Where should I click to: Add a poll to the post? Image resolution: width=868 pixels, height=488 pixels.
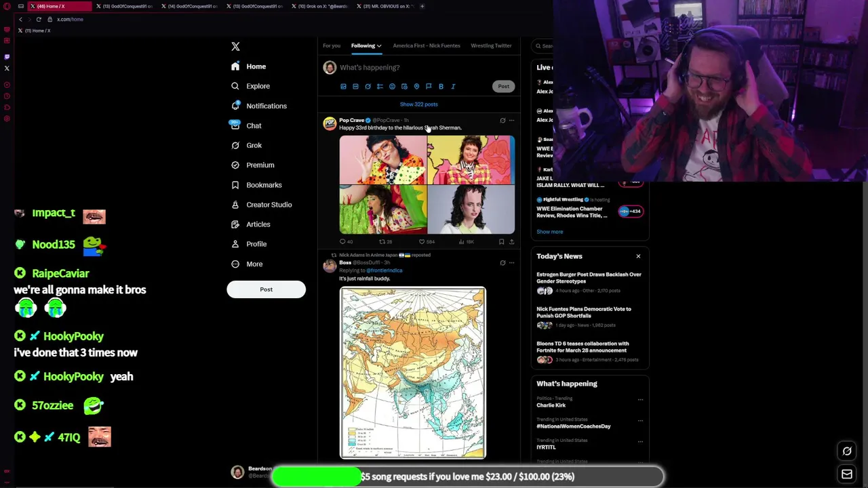[x=380, y=87]
